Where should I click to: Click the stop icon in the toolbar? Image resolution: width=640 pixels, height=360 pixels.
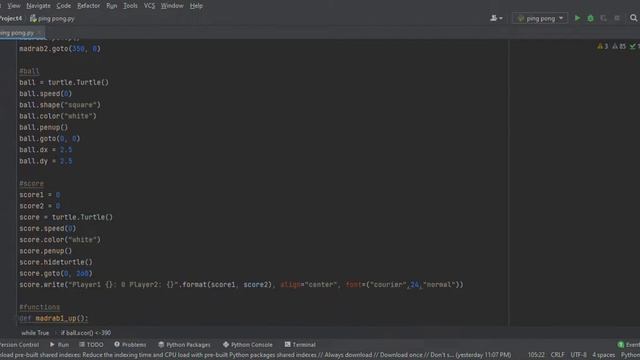[x=617, y=18]
